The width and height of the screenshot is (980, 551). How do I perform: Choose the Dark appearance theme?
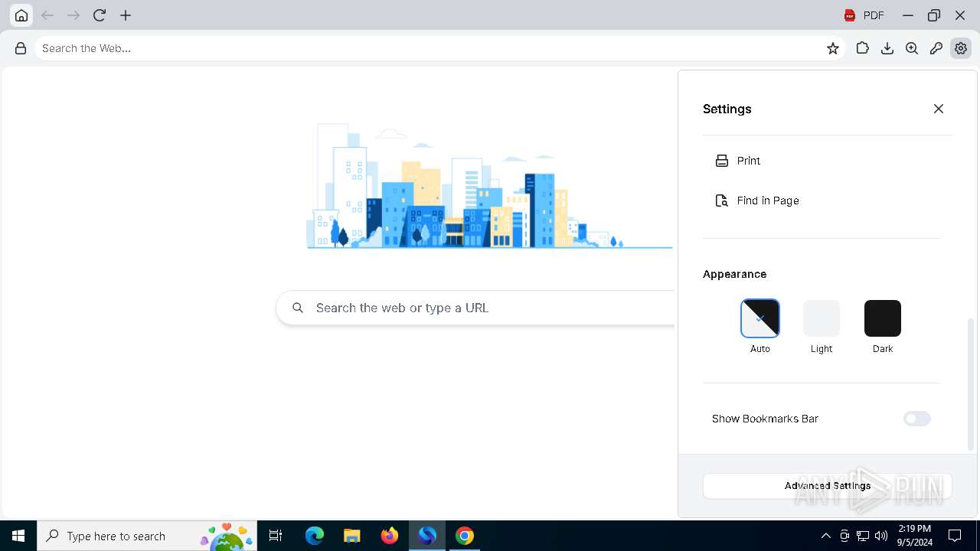(883, 318)
